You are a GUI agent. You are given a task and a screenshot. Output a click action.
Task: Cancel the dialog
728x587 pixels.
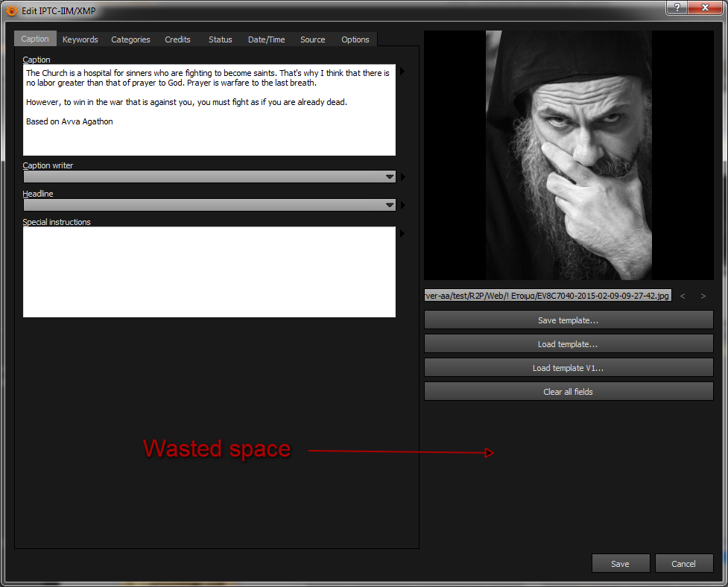pos(684,563)
